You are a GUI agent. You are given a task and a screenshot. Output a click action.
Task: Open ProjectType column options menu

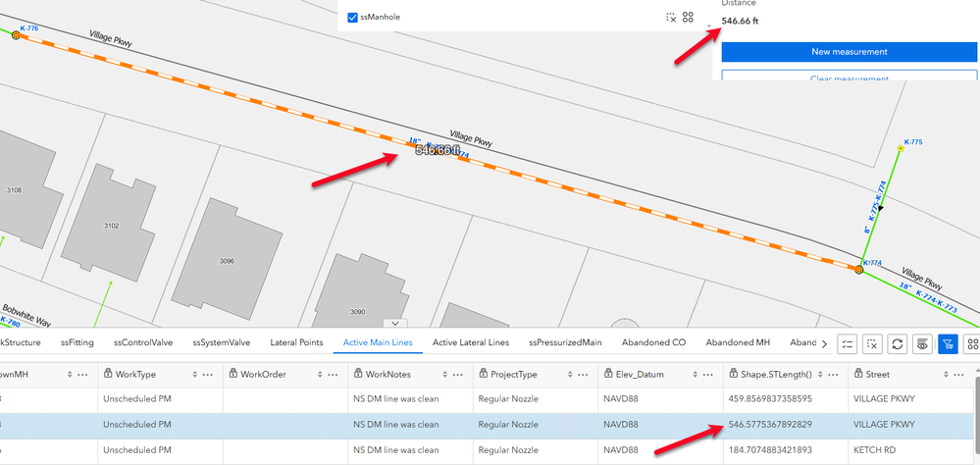coord(584,375)
